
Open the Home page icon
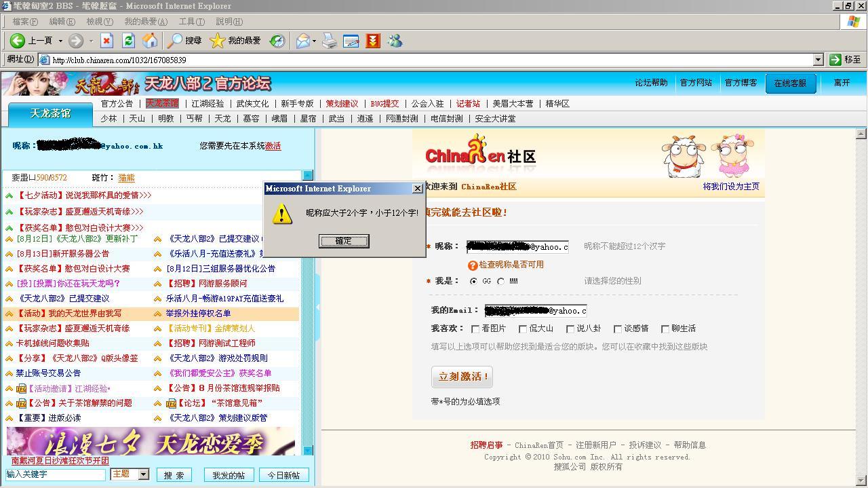(150, 41)
